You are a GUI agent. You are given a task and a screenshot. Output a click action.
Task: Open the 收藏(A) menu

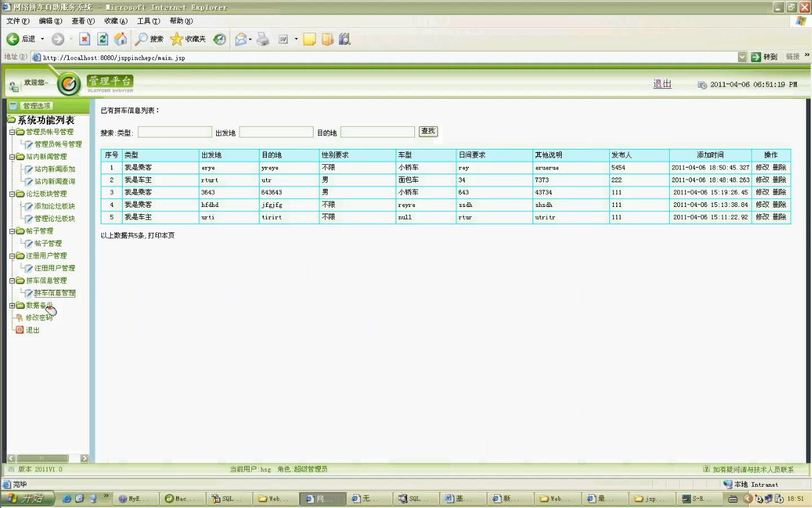coord(115,21)
